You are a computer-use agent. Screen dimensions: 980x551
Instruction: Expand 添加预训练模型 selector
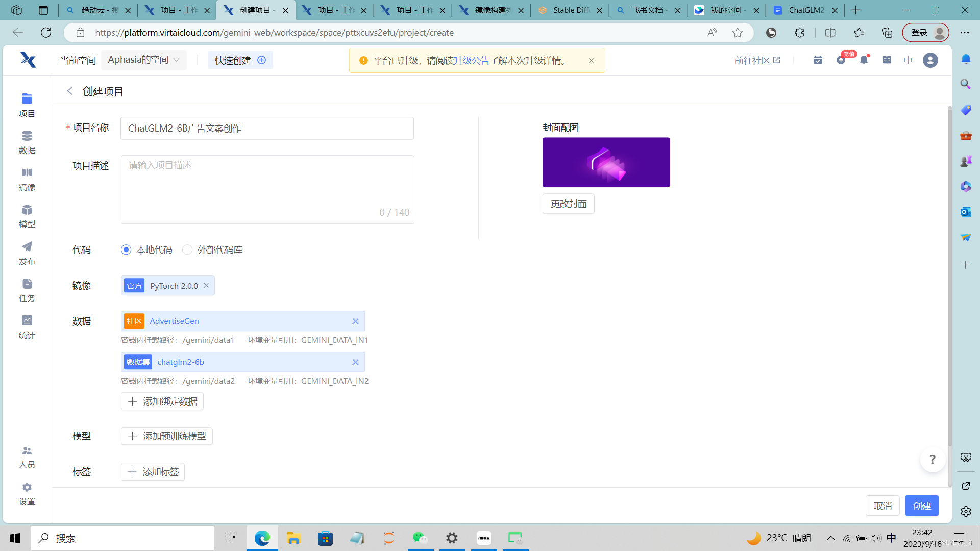[x=167, y=436]
